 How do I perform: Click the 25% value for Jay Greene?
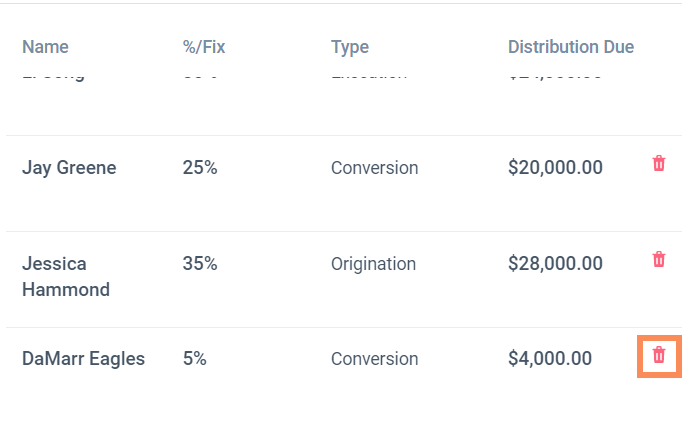pyautogui.click(x=200, y=168)
